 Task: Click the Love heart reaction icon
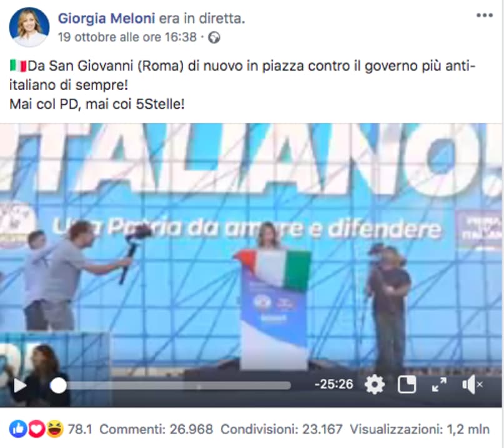[36, 429]
